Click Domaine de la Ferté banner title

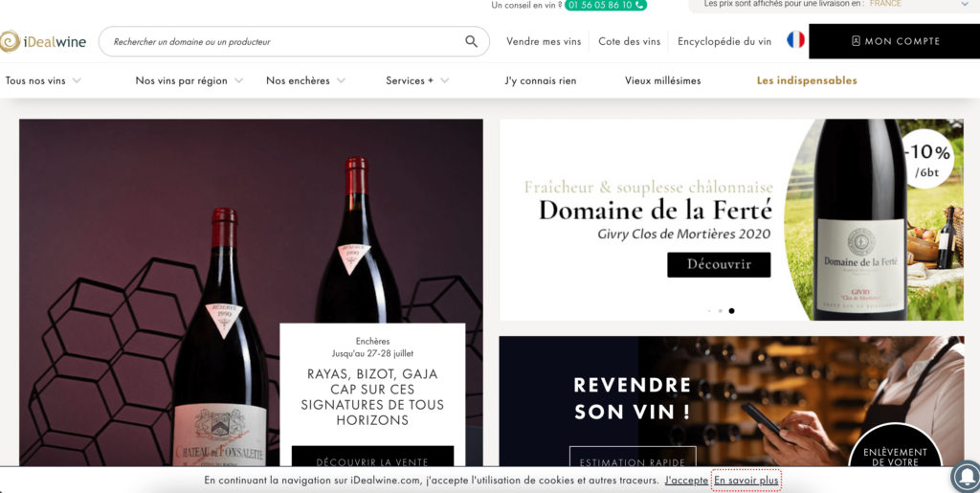click(655, 211)
